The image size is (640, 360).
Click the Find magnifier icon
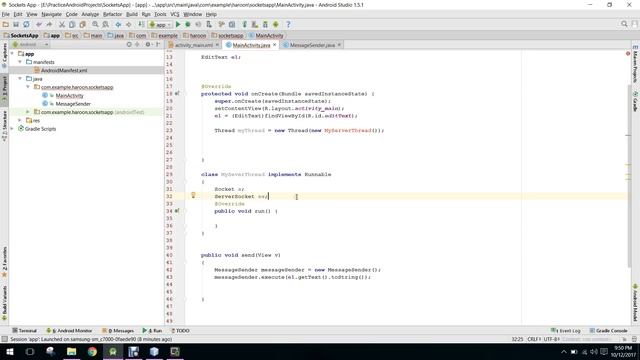(95, 24)
